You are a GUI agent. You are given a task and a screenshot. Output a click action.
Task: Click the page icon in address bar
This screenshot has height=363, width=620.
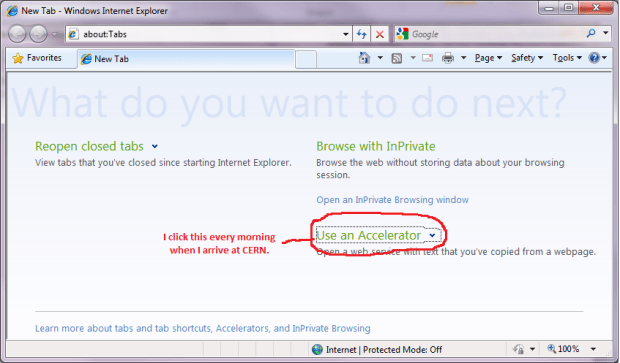click(x=73, y=34)
